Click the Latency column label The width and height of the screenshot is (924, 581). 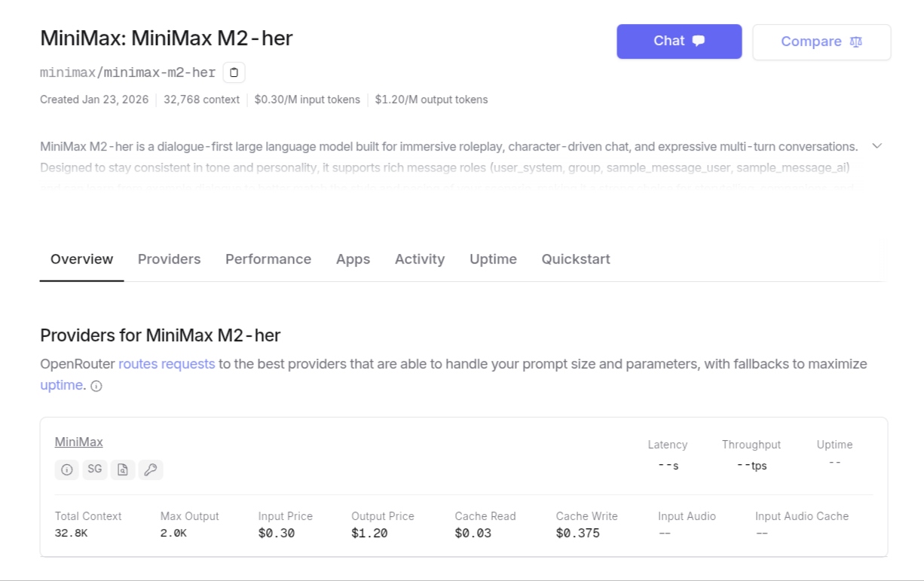point(668,445)
